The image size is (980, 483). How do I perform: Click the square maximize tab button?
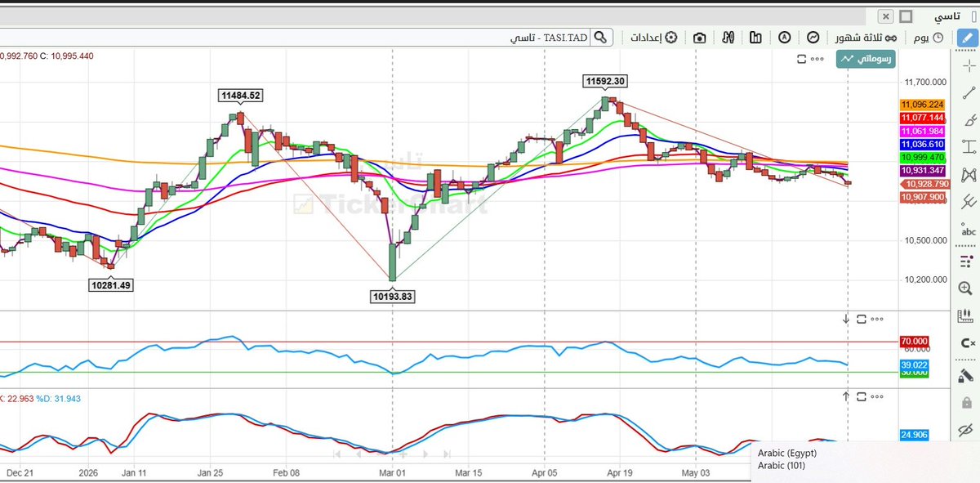[x=905, y=16]
